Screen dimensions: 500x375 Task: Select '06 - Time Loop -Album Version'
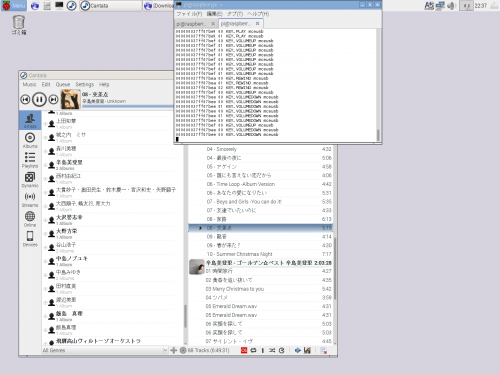(261, 184)
